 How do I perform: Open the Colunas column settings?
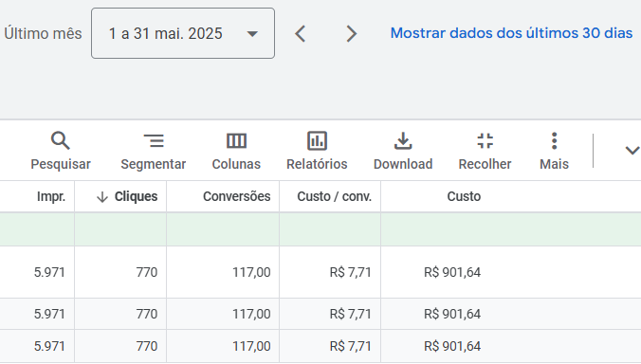(236, 141)
